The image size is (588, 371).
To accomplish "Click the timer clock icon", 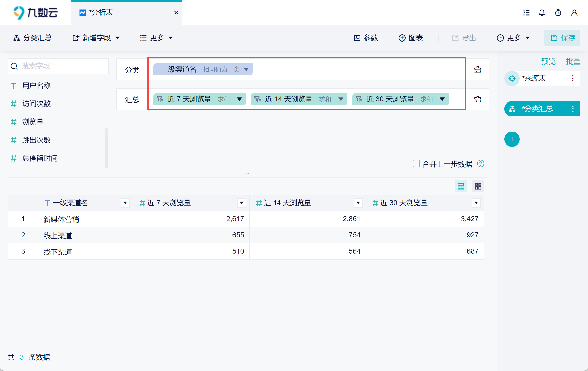I will [558, 13].
